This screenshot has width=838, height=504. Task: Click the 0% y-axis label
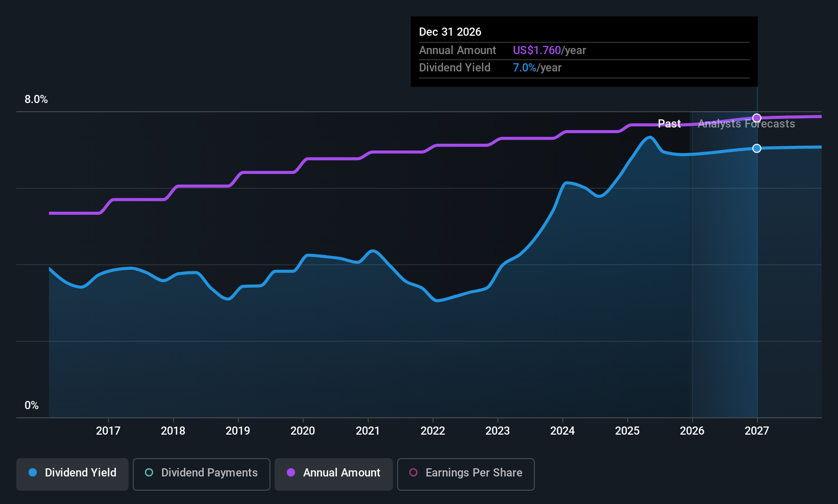pyautogui.click(x=32, y=406)
